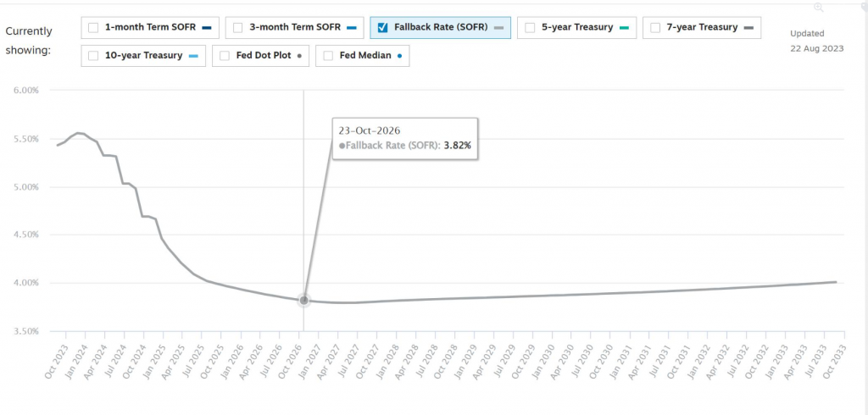868x415 pixels.
Task: Enable the 1-month Term SOFR checkbox
Action: (93, 27)
